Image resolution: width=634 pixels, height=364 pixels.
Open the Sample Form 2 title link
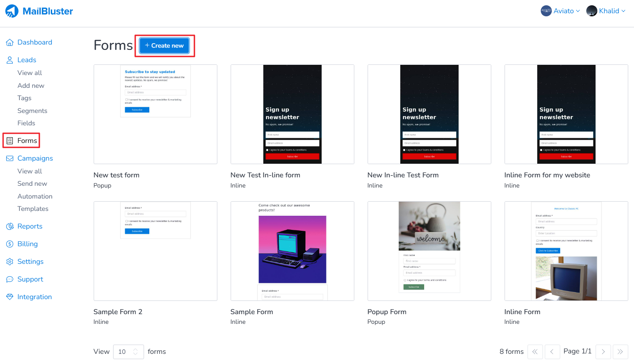click(x=118, y=312)
